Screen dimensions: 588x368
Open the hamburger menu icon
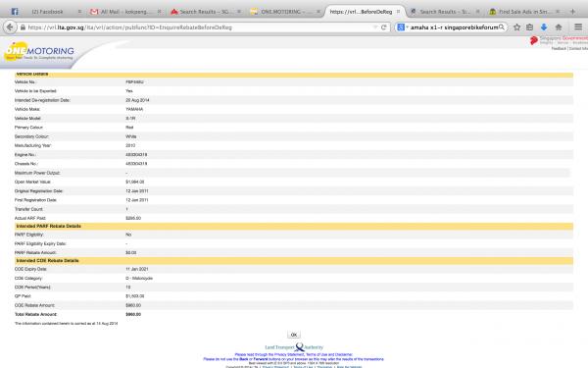pos(578,26)
